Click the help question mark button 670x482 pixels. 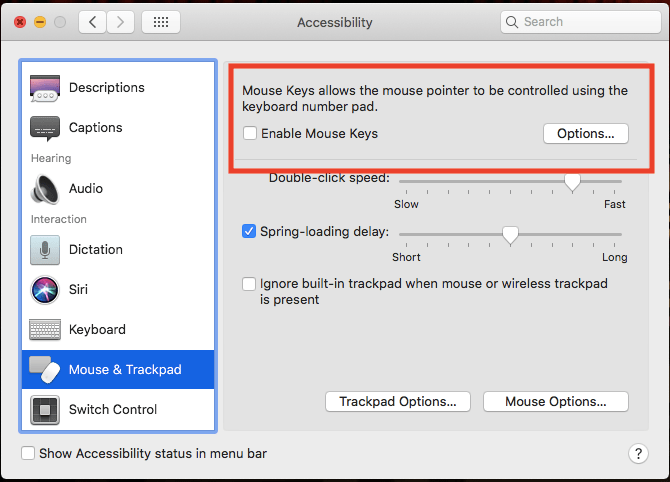tap(638, 453)
